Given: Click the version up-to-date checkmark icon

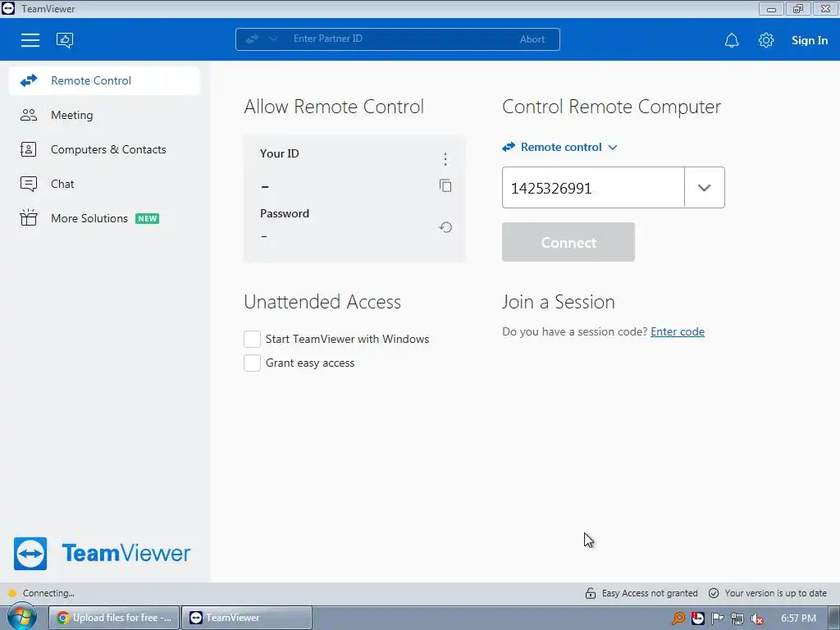Looking at the screenshot, I should (x=714, y=593).
